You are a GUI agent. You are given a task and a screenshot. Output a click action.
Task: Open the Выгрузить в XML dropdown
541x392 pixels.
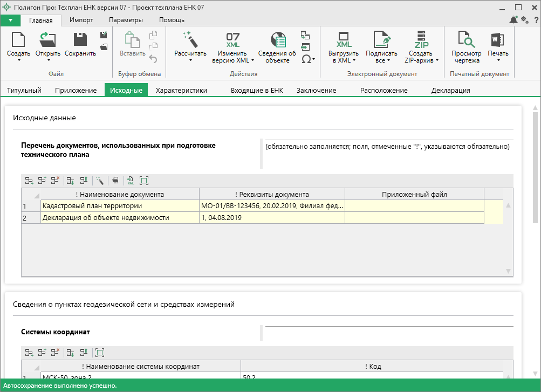(353, 60)
